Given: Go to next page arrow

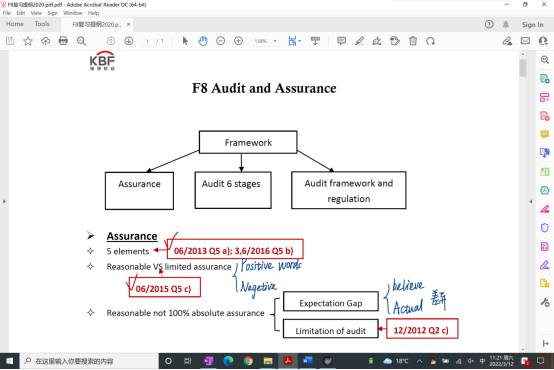Looking at the screenshot, I should pos(129,41).
